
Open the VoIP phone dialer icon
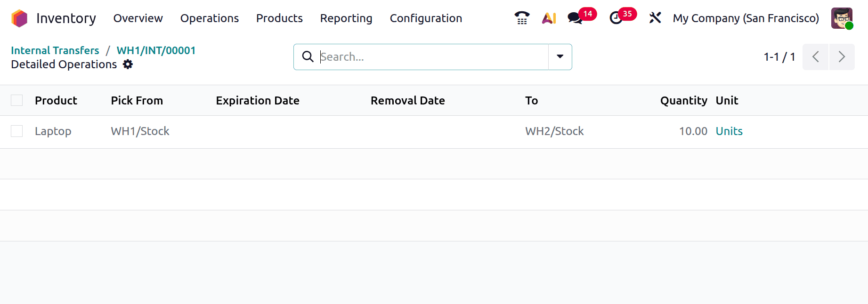[522, 18]
